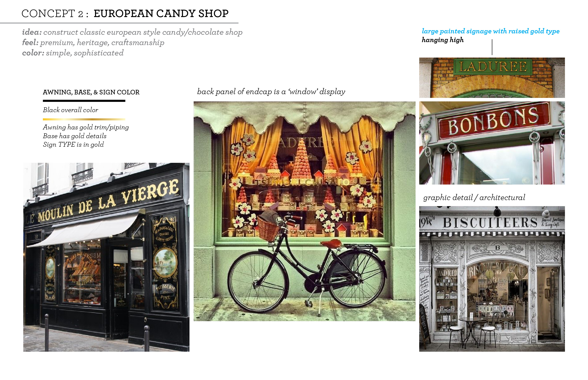Image resolution: width=588 pixels, height=380 pixels.
Task: Select the Ladurée window with bicycle photo
Action: click(x=304, y=211)
